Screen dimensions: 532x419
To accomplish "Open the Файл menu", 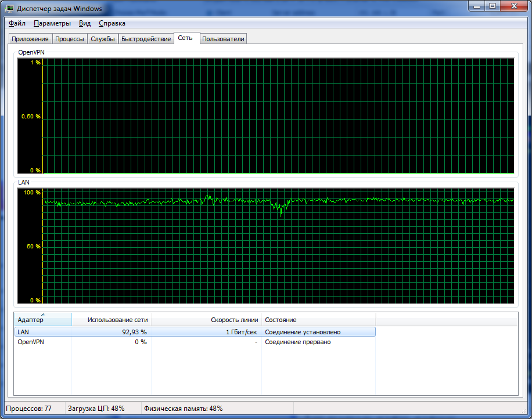I will tap(17, 23).
